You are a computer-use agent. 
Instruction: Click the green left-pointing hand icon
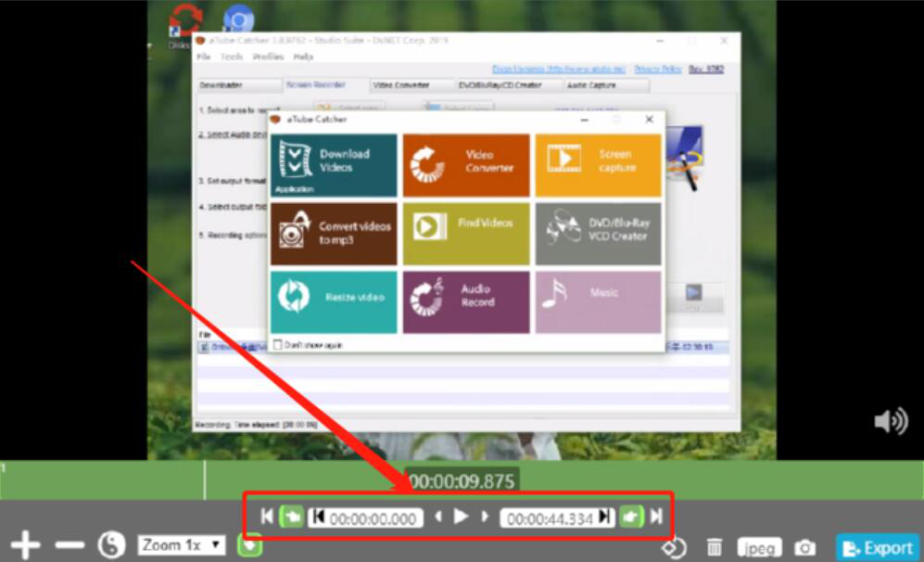291,517
